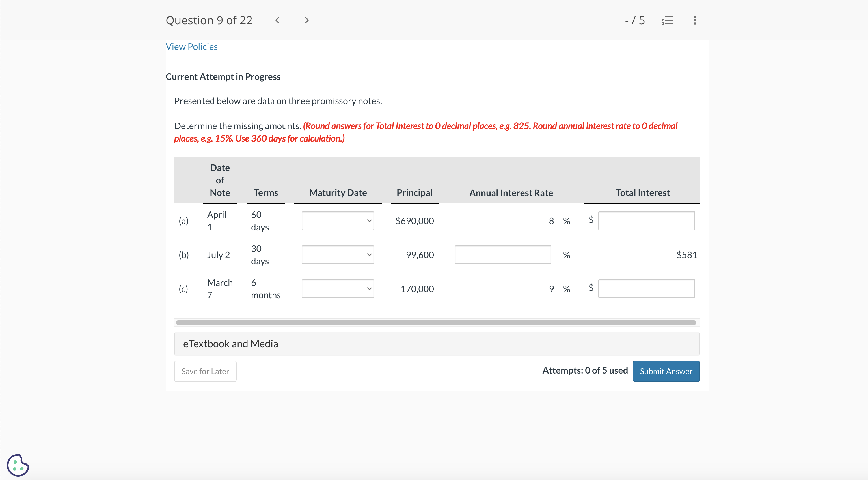Viewport: 868px width, 480px height.
Task: Click the 'April 1' date of note
Action: tap(216, 221)
